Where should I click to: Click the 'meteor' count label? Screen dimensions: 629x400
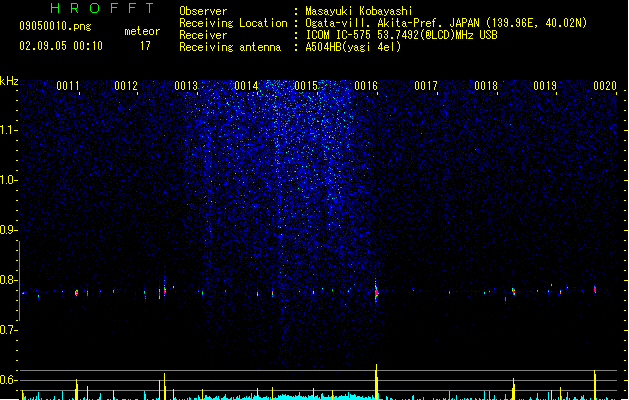tap(142, 31)
